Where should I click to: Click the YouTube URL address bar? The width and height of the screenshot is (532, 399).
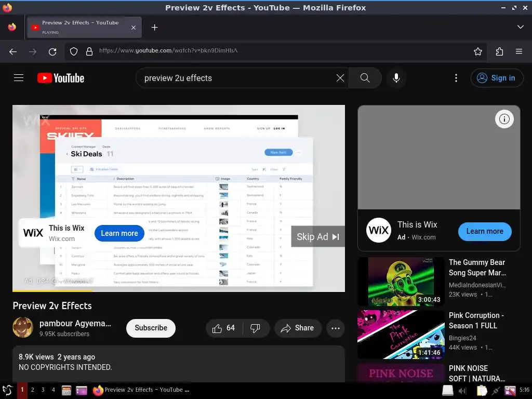click(x=275, y=51)
